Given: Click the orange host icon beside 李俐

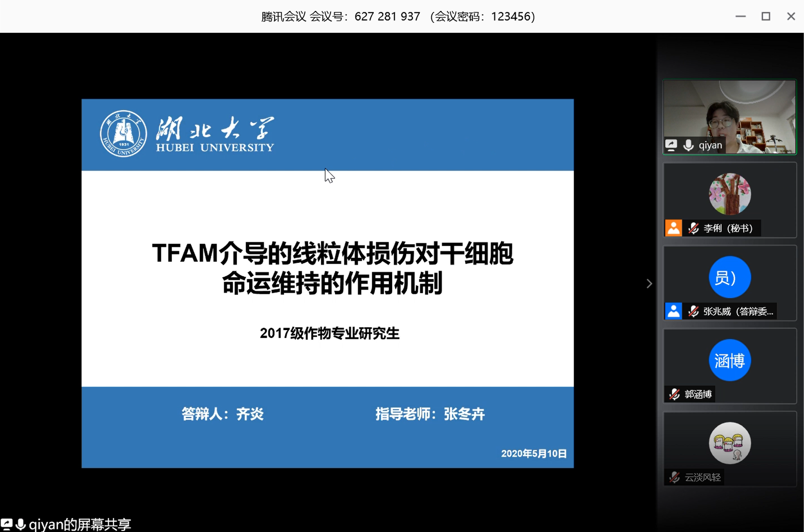Looking at the screenshot, I should tap(673, 228).
